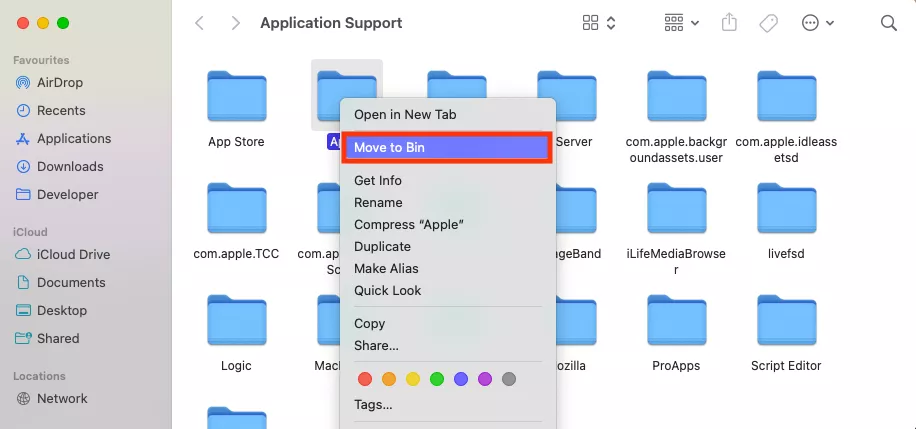The height and width of the screenshot is (429, 916).
Task: Open Downloads in the sidebar
Action: click(59, 167)
